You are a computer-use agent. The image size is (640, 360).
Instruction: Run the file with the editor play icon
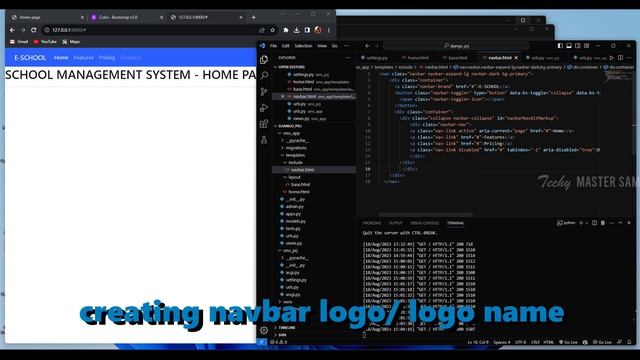[611, 58]
